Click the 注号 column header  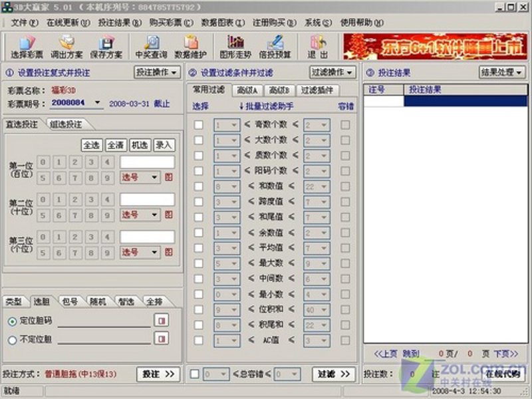click(x=384, y=90)
